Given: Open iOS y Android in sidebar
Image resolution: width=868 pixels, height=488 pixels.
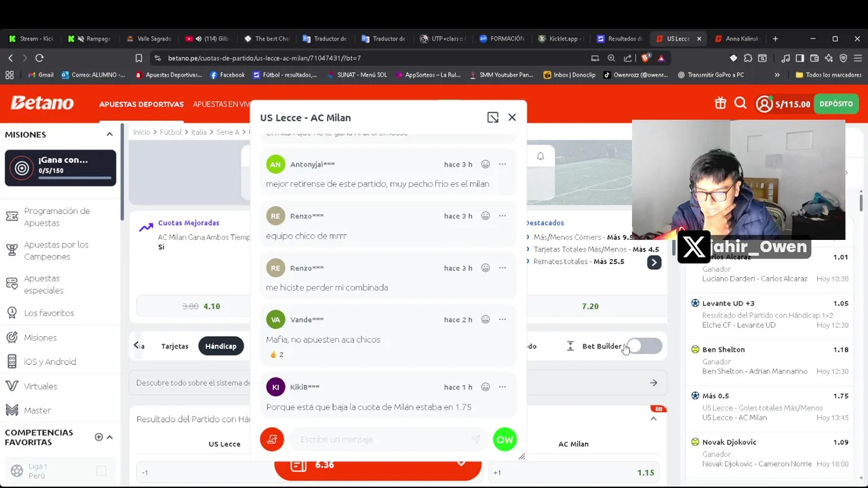Looking at the screenshot, I should 50,362.
